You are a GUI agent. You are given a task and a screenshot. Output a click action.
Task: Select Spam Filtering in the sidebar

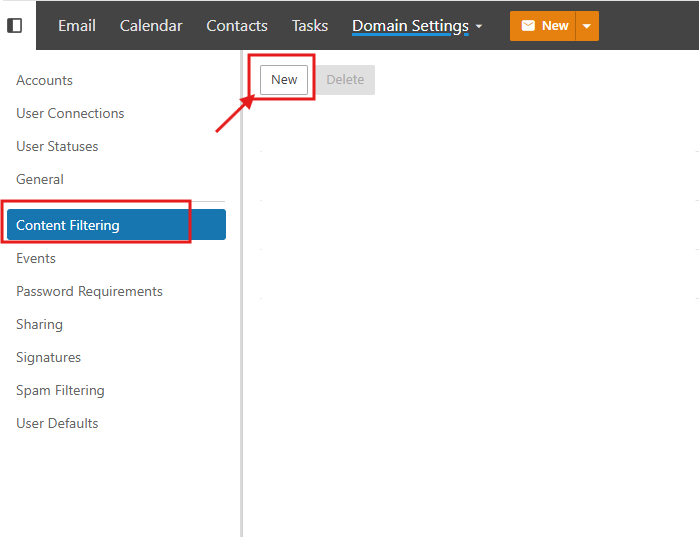[x=60, y=390]
